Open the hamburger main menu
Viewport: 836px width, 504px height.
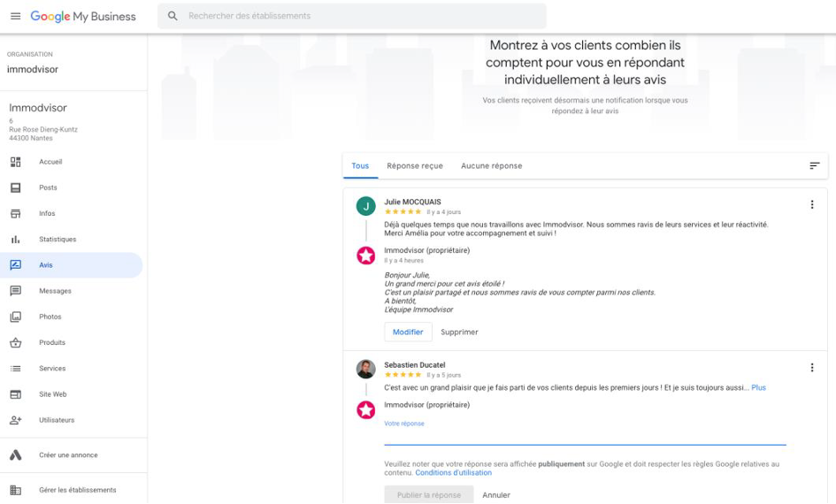[x=15, y=16]
